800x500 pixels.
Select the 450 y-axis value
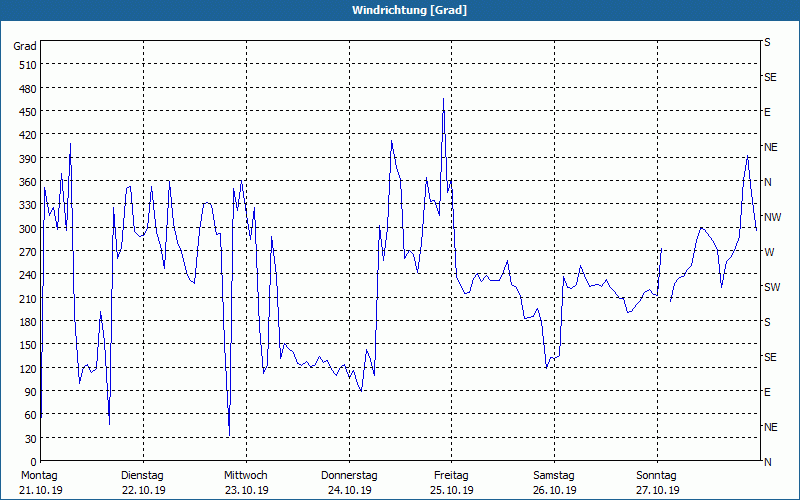pyautogui.click(x=28, y=112)
